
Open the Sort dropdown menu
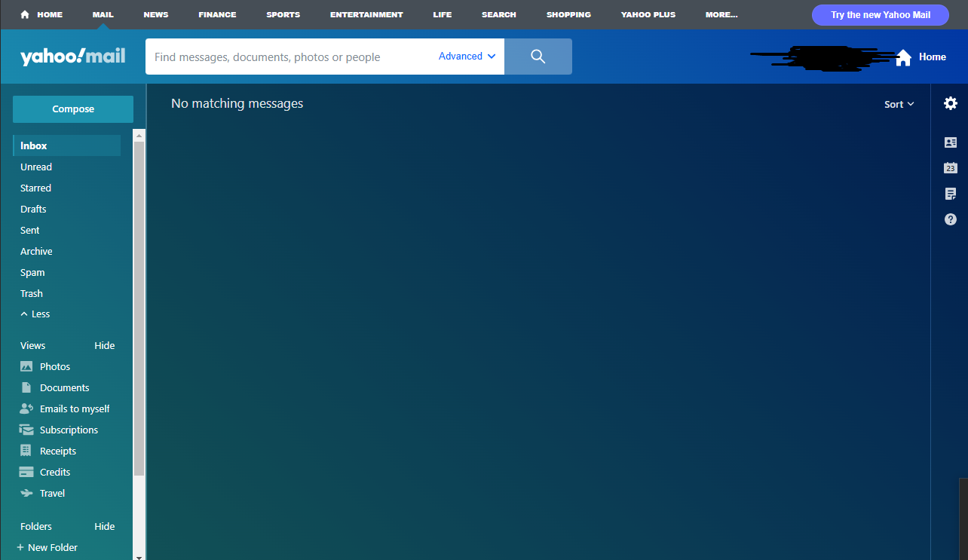tap(899, 104)
